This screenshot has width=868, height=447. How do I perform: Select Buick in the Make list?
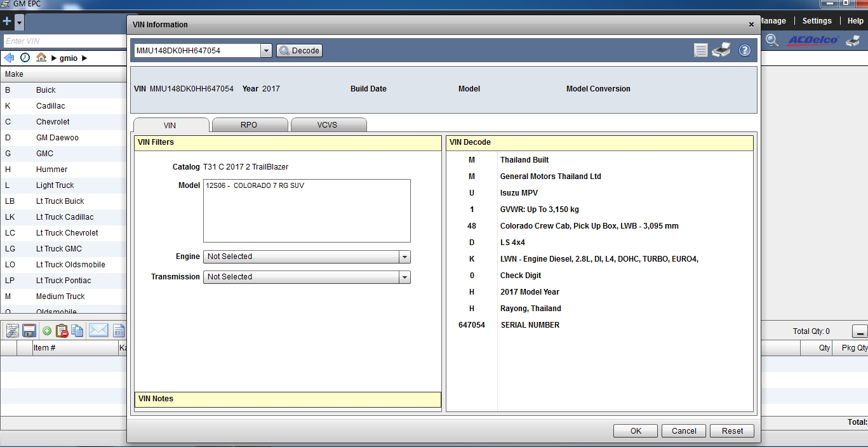[x=63, y=90]
